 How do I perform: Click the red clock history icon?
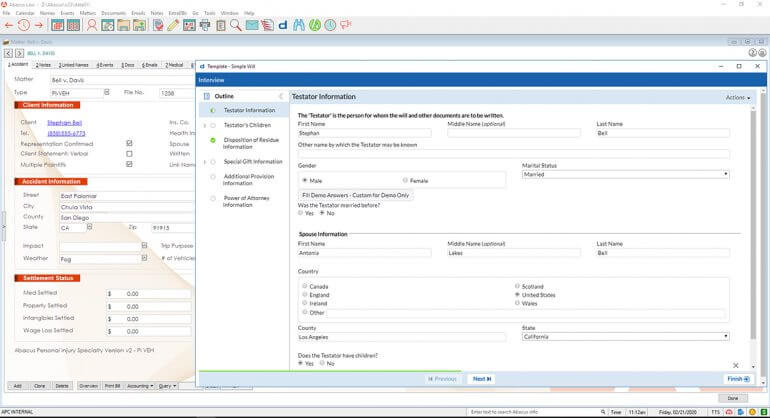24,25
